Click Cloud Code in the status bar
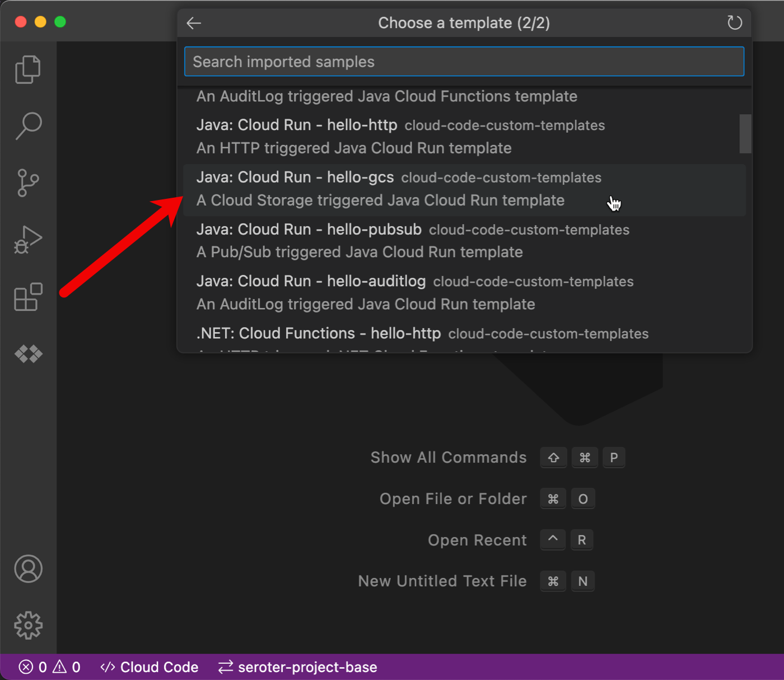784x680 pixels. pyautogui.click(x=150, y=667)
